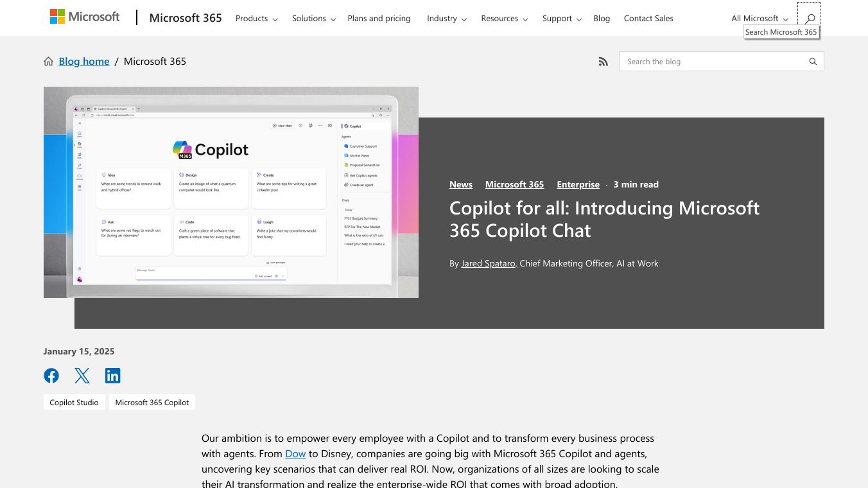Select the Copilot Studio tag
This screenshot has height=488, width=868.
tap(74, 403)
